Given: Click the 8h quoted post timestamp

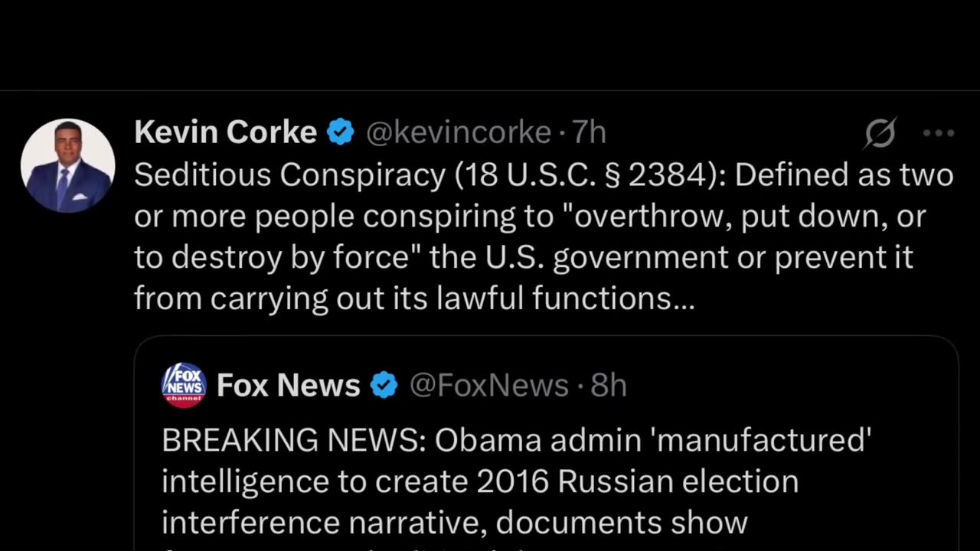Looking at the screenshot, I should pyautogui.click(x=609, y=386).
